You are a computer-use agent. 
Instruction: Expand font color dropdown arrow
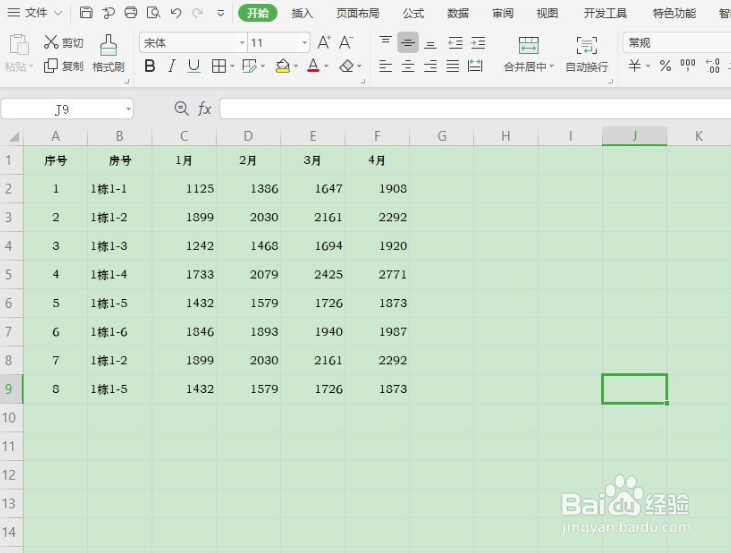[326, 66]
